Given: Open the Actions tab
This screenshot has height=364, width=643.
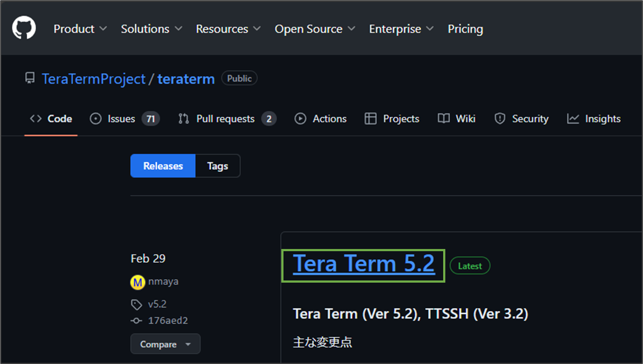Looking at the screenshot, I should point(320,119).
